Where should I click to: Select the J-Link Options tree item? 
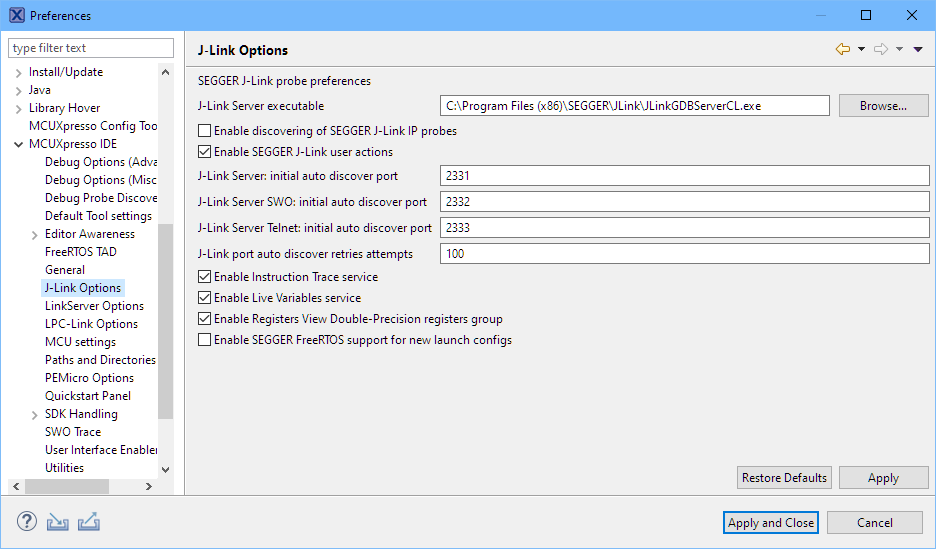[83, 288]
